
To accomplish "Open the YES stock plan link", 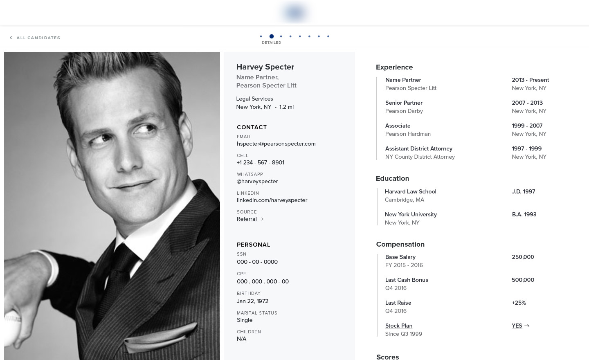I will tap(517, 326).
